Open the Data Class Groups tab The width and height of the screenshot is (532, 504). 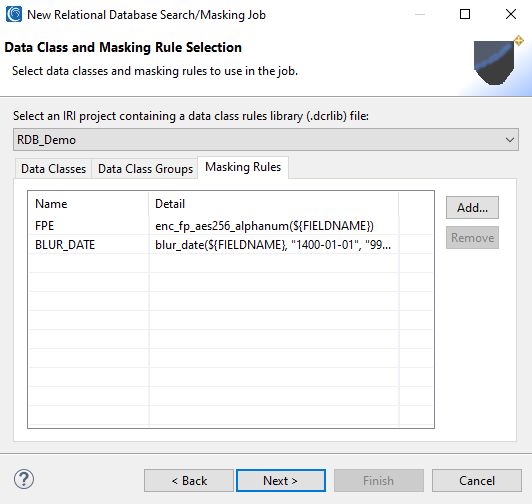pos(145,169)
